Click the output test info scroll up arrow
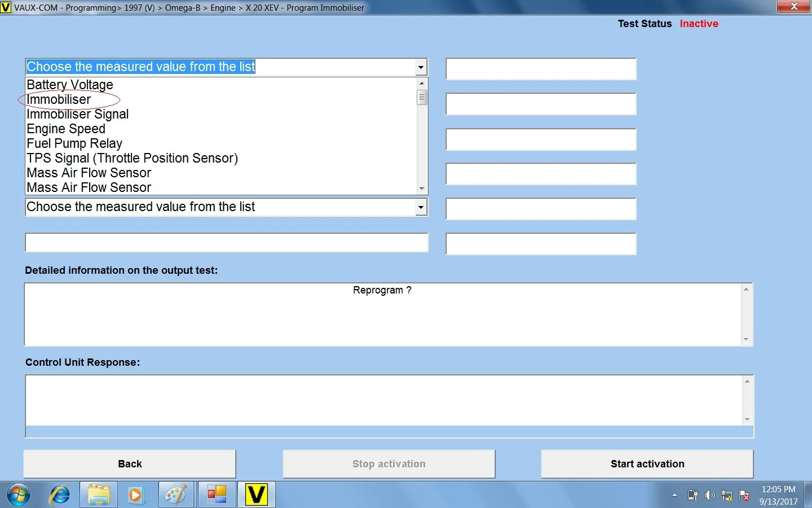 point(746,290)
